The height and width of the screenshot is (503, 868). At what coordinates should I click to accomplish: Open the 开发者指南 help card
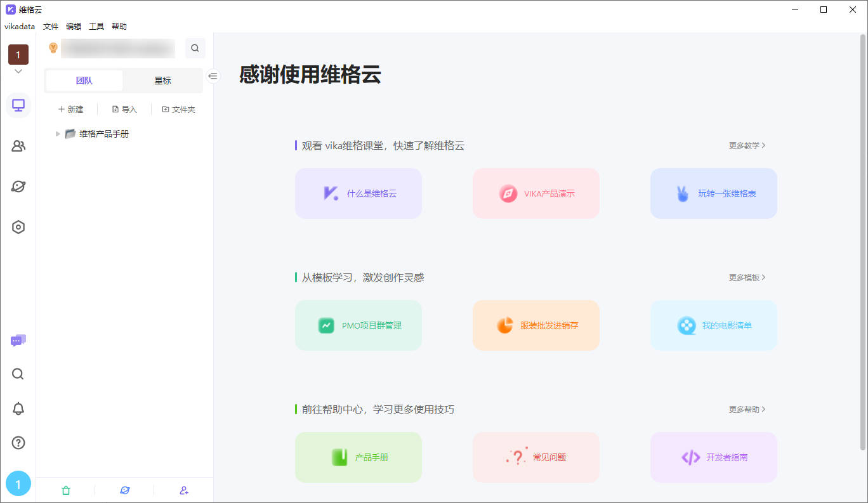point(714,457)
